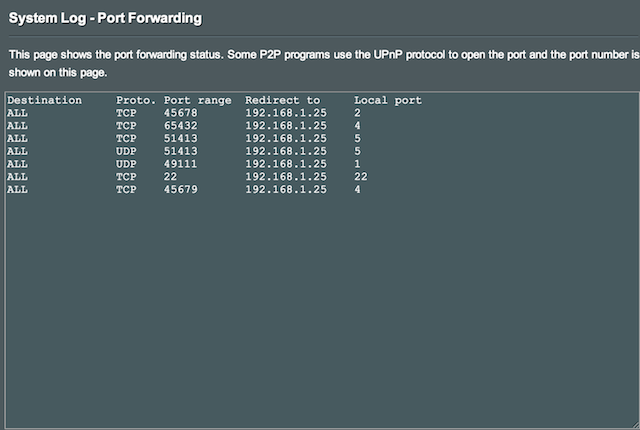Click the Port range column header
The image size is (640, 430).
[x=198, y=100]
